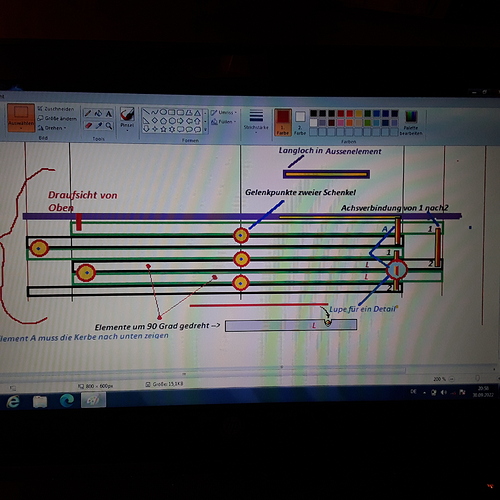Select the Color picker eyedropper tool
Screen dimensions: 500x500
point(99,125)
